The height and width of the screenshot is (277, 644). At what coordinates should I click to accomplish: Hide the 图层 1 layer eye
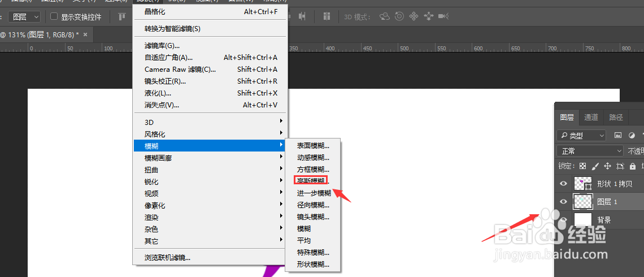click(x=564, y=201)
